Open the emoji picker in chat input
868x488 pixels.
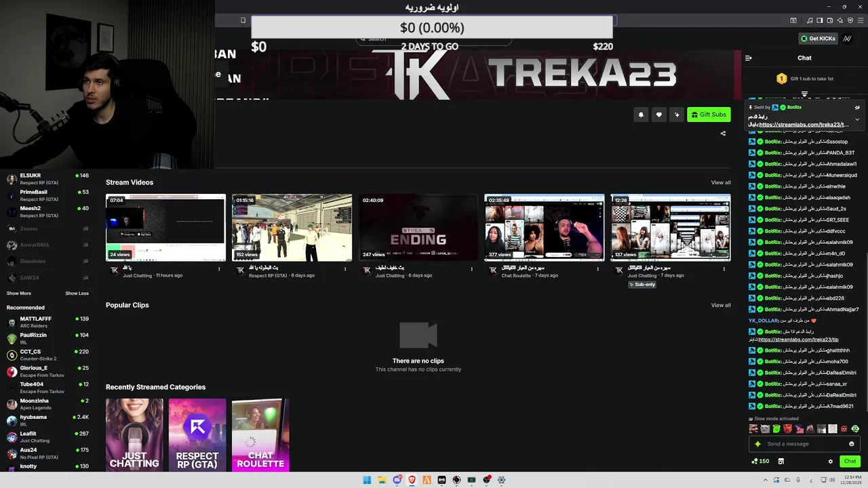click(852, 444)
